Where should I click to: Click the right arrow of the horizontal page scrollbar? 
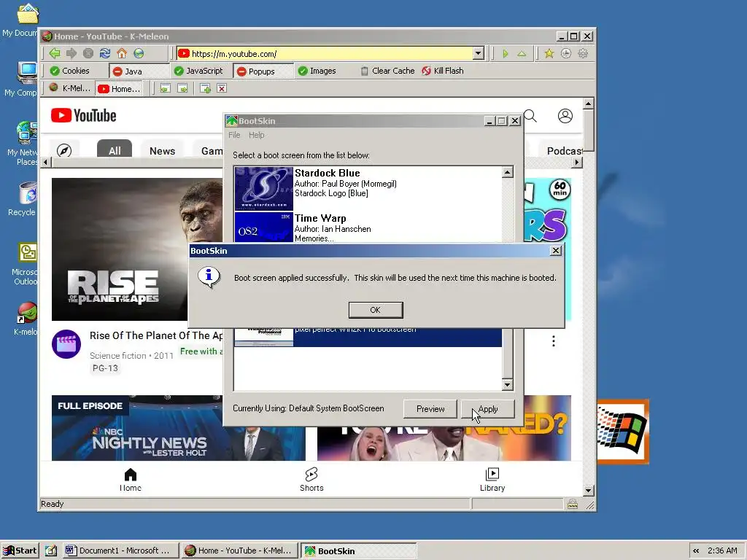pyautogui.click(x=577, y=163)
